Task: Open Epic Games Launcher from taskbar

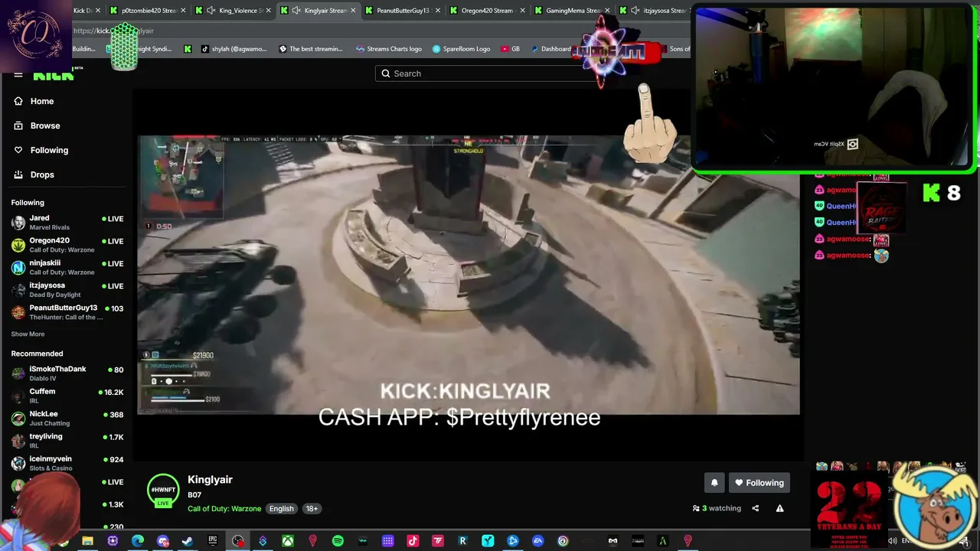Action: (x=213, y=541)
